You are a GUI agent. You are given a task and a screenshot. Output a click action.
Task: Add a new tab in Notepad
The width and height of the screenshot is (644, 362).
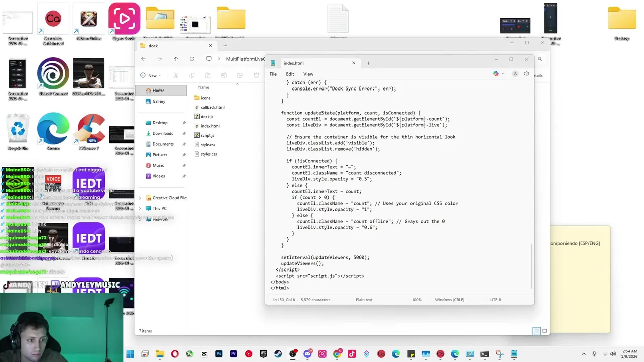368,63
